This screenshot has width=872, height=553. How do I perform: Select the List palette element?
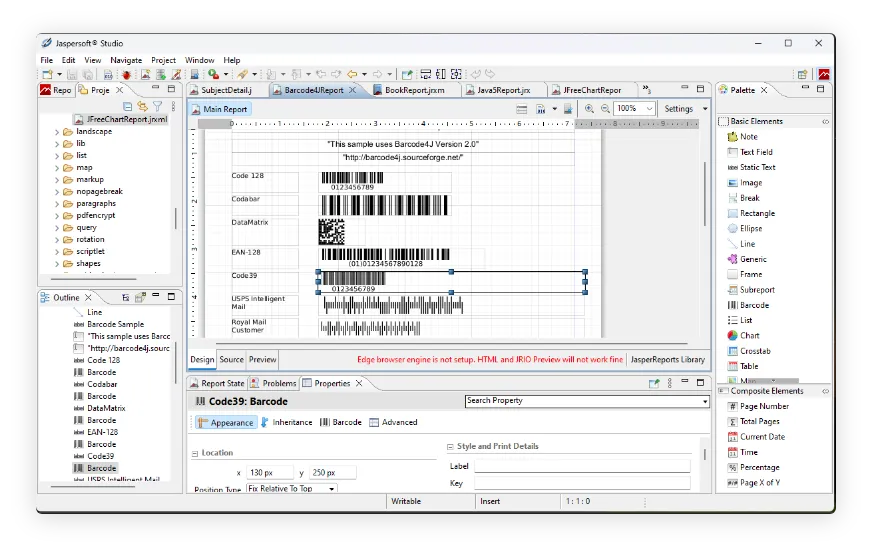point(740,320)
